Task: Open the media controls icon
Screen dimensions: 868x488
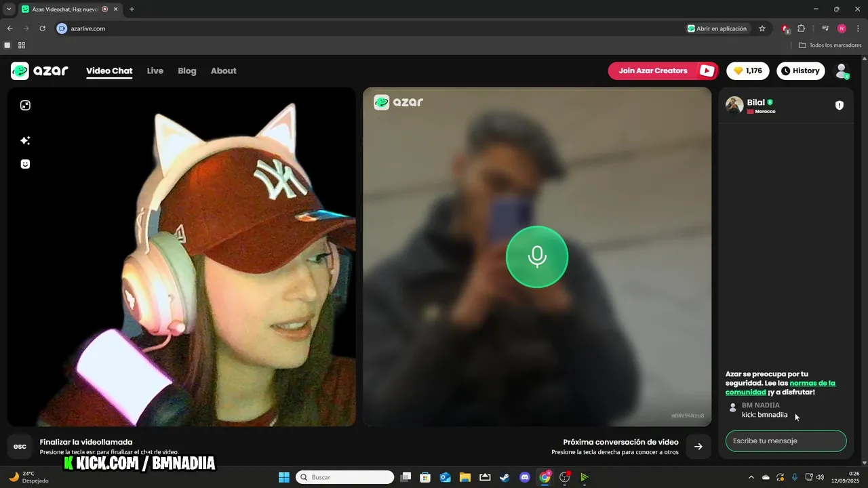Action: coord(825,28)
